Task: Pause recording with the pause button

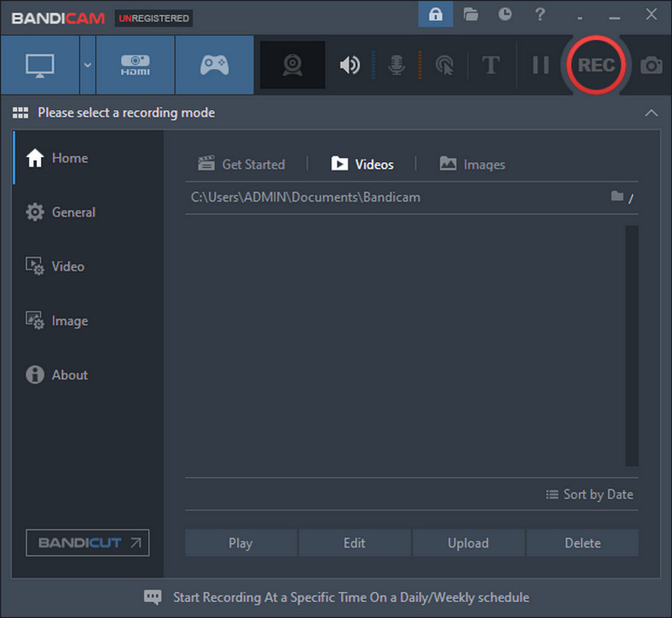Action: tap(540, 65)
